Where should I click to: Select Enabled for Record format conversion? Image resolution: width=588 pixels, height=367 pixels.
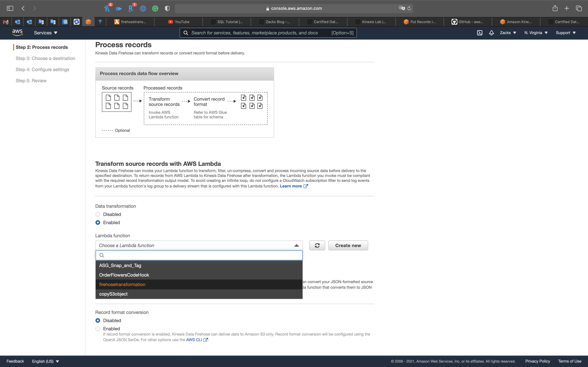point(98,329)
